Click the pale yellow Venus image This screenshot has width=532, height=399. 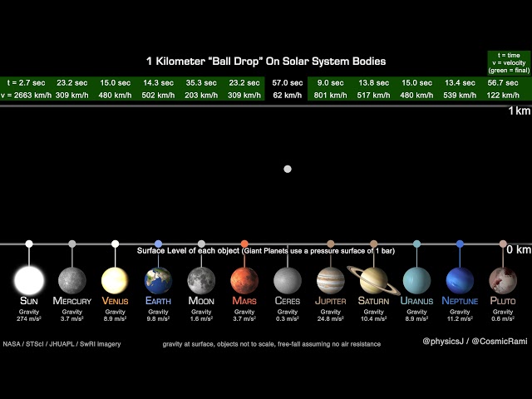point(115,281)
